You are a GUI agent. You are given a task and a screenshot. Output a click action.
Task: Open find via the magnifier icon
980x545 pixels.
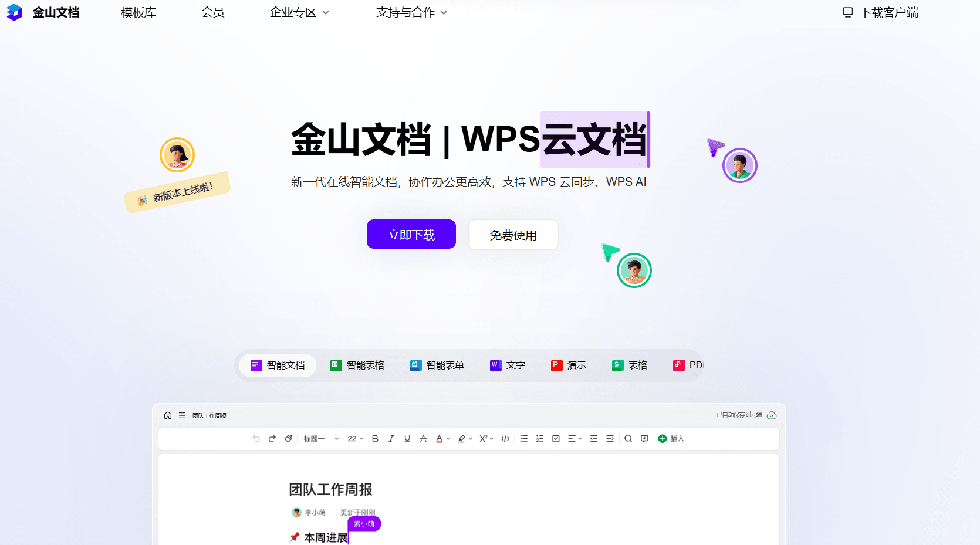[x=628, y=439]
